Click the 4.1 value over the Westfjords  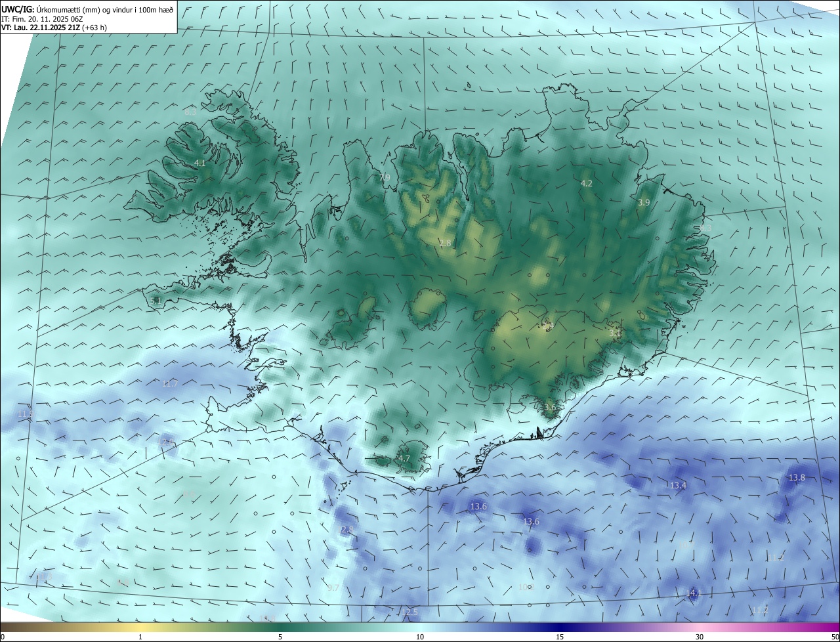(x=200, y=163)
